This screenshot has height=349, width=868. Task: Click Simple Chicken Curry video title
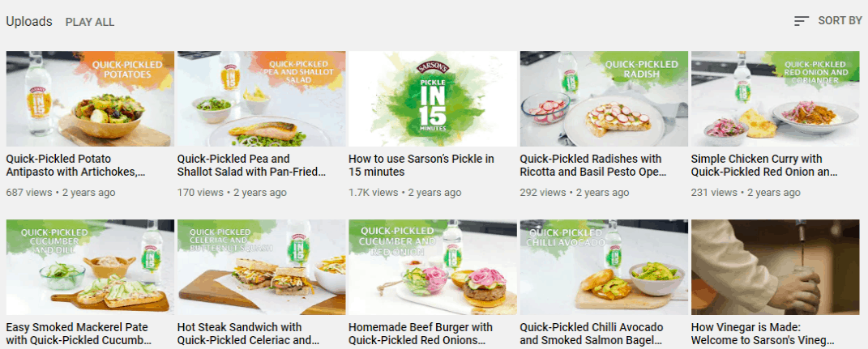[764, 165]
